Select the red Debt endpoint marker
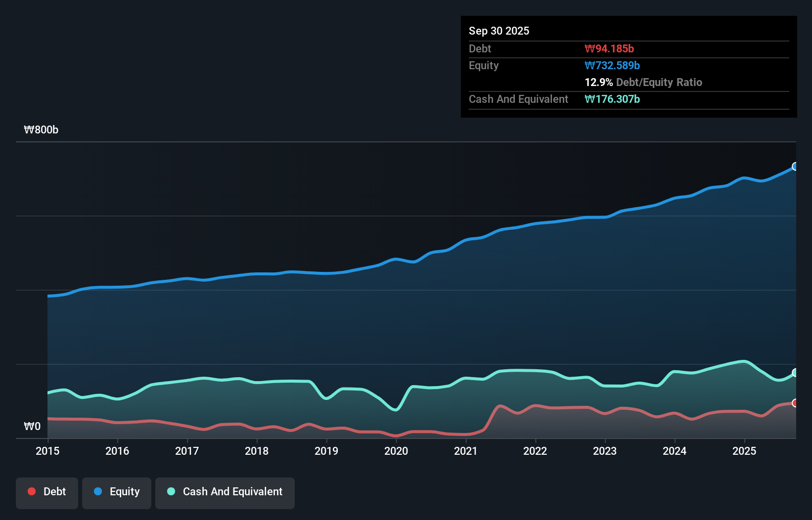This screenshot has width=812, height=520. pyautogui.click(x=795, y=403)
